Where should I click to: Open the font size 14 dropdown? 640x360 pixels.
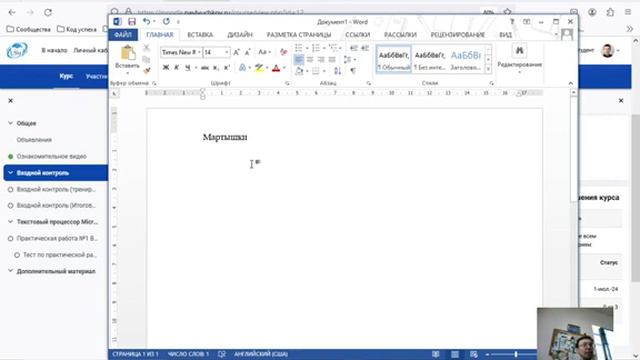(x=227, y=52)
